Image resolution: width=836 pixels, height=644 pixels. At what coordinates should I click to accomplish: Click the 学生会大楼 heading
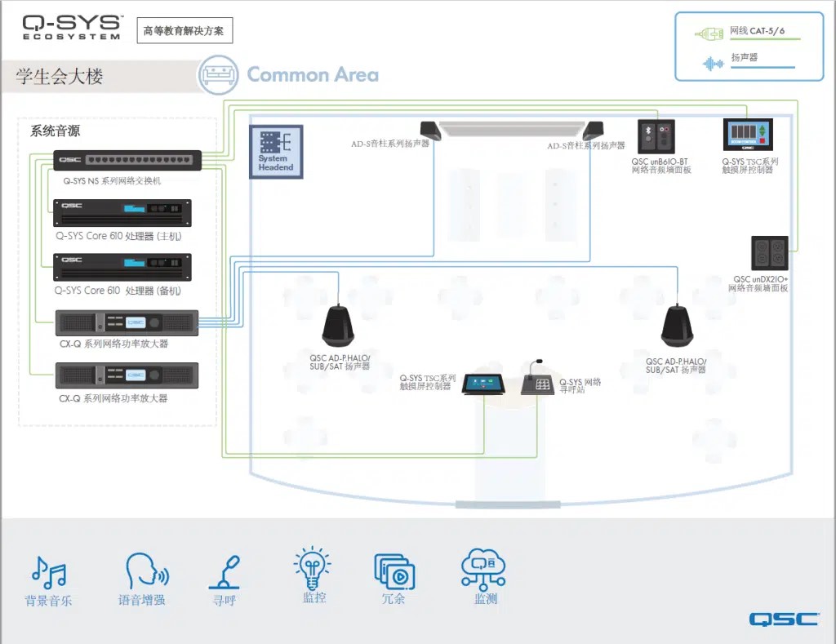[x=59, y=76]
